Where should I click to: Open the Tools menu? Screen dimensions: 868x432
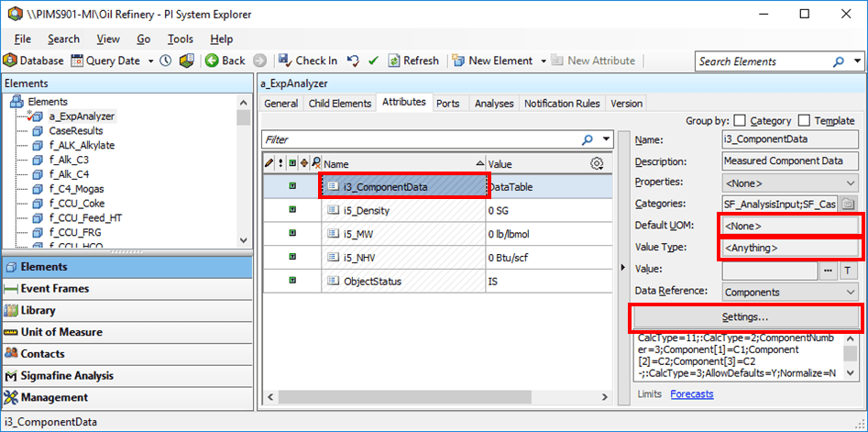[181, 39]
